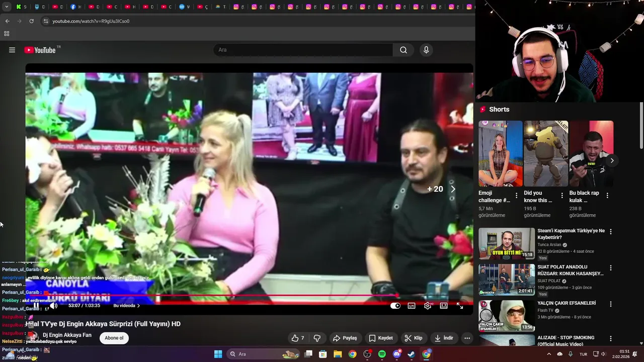
Task: Click the 'İndir' download button
Action: (444, 338)
